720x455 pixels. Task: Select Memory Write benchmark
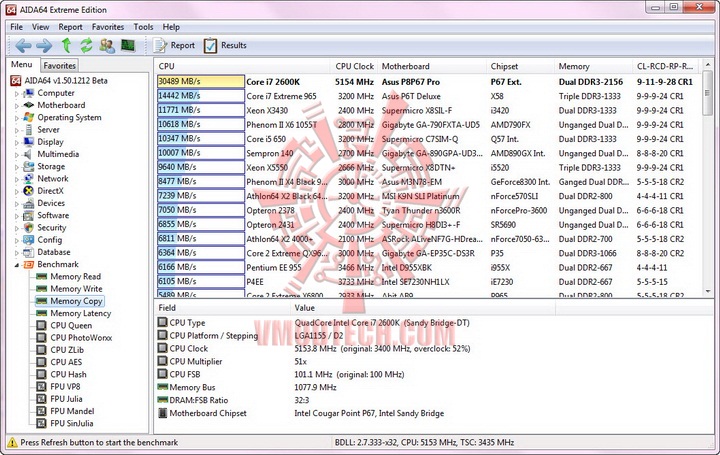(76, 289)
